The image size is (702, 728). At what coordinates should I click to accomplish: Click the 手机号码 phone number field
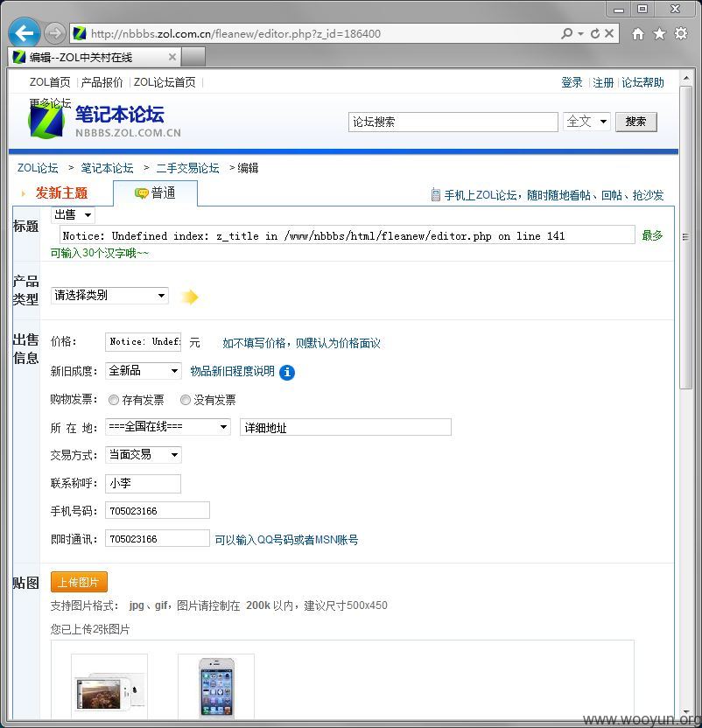pyautogui.click(x=158, y=511)
